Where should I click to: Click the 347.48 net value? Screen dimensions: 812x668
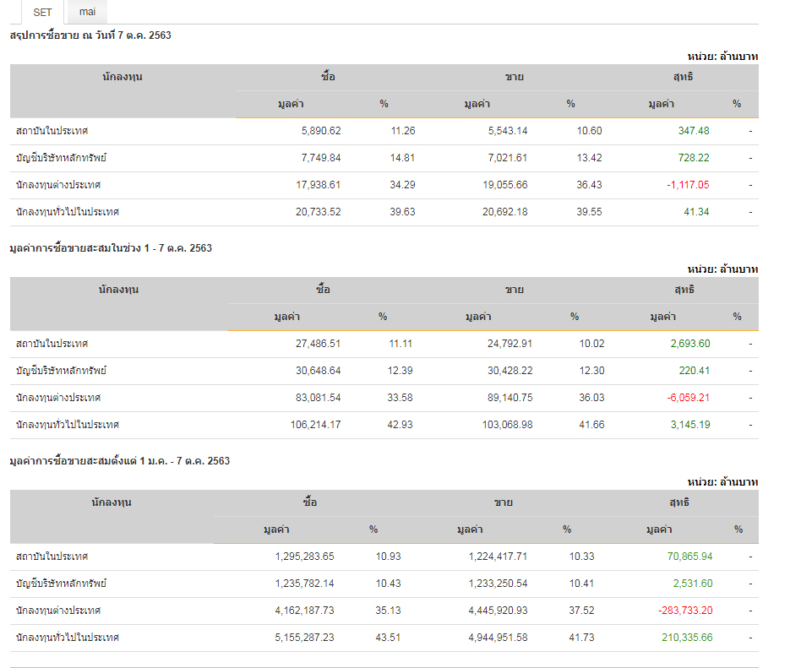click(x=694, y=131)
